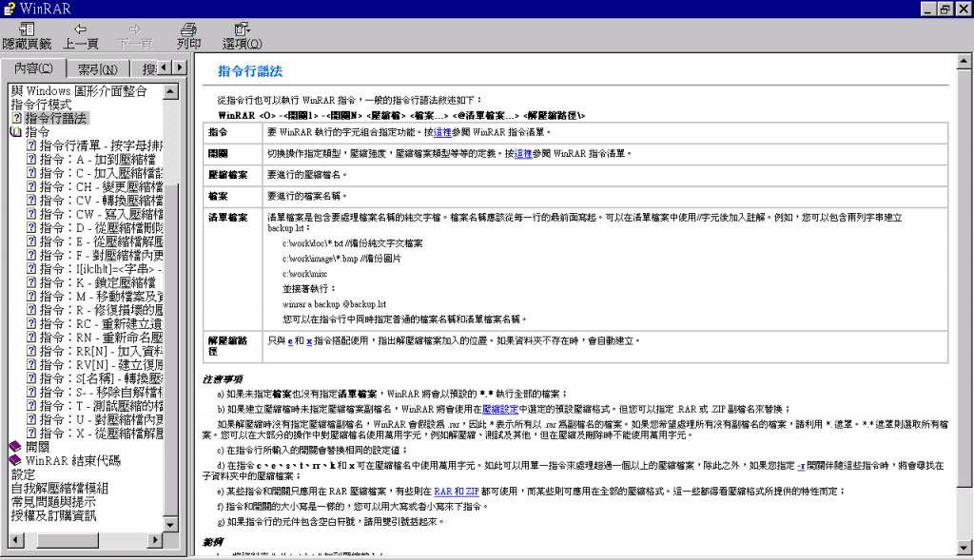Image resolution: width=974 pixels, height=560 pixels.
Task: Click page icon for 指令：CV - 轉換壓縮檔
Action: (x=31, y=200)
